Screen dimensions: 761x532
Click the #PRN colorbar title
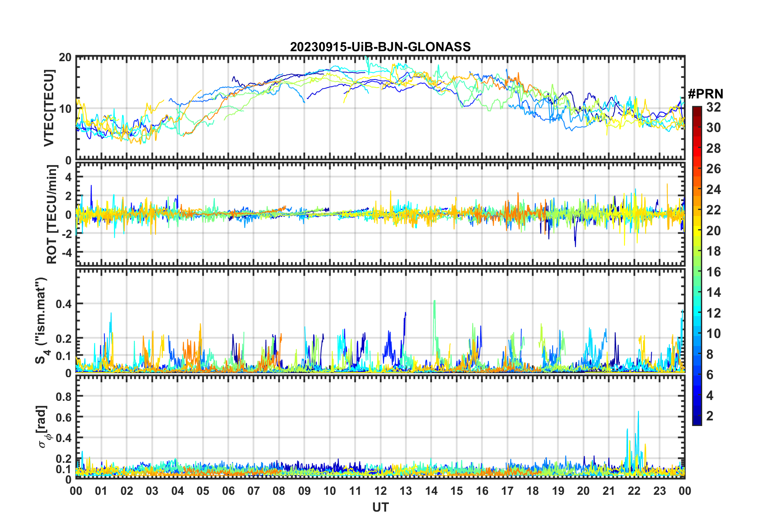coord(705,94)
